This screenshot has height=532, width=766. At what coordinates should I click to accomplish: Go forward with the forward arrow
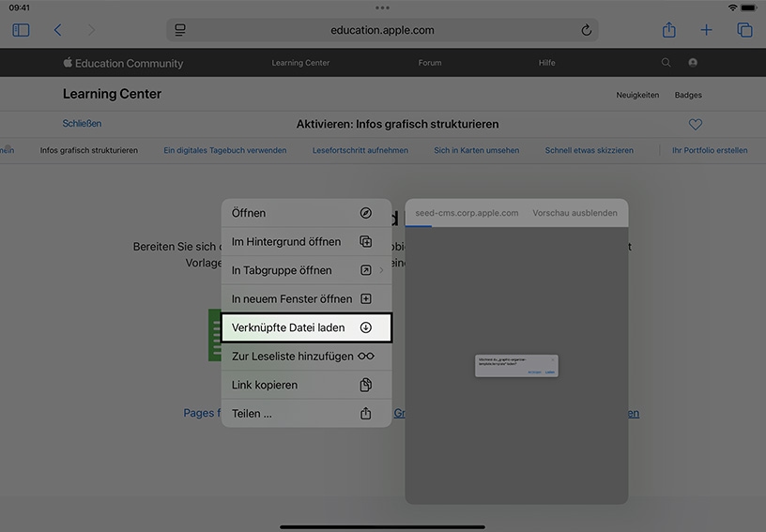[x=91, y=30]
